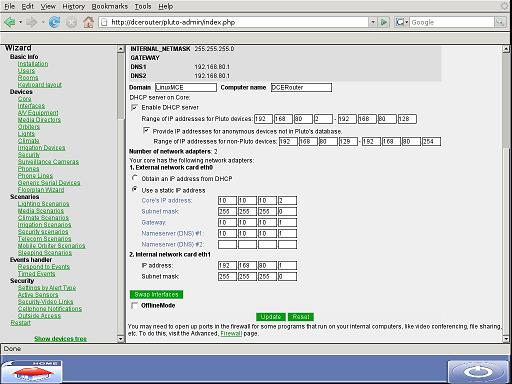
Task: Open the Active Sensors link
Action: tap(38, 295)
